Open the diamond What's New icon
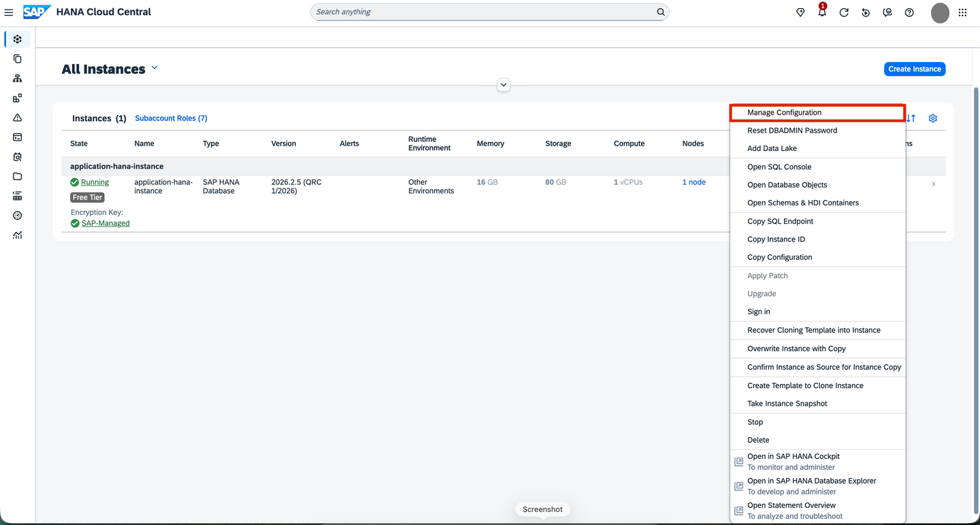This screenshot has height=525, width=980. (800, 12)
